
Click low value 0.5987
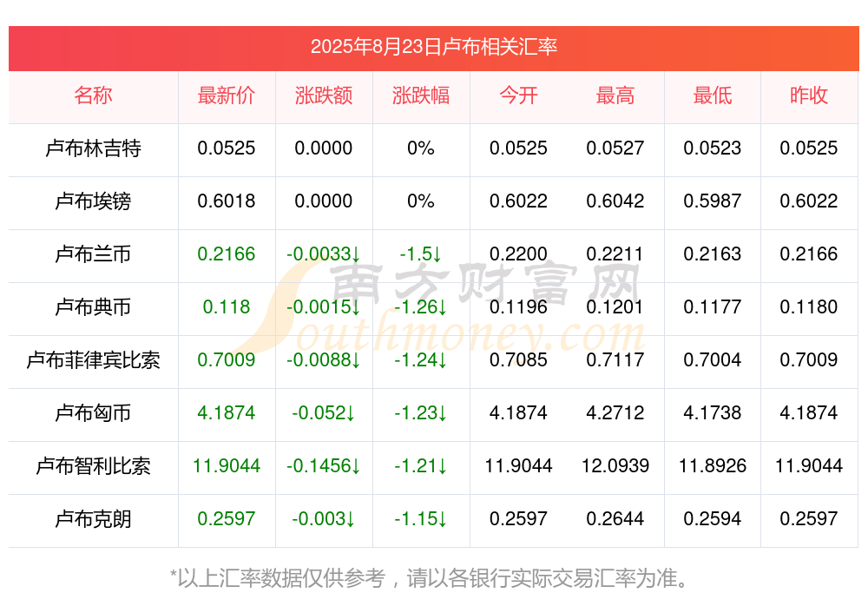coord(713,201)
